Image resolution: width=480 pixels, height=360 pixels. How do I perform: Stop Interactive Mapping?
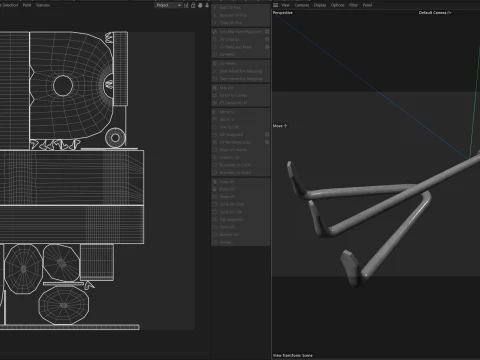click(240, 79)
